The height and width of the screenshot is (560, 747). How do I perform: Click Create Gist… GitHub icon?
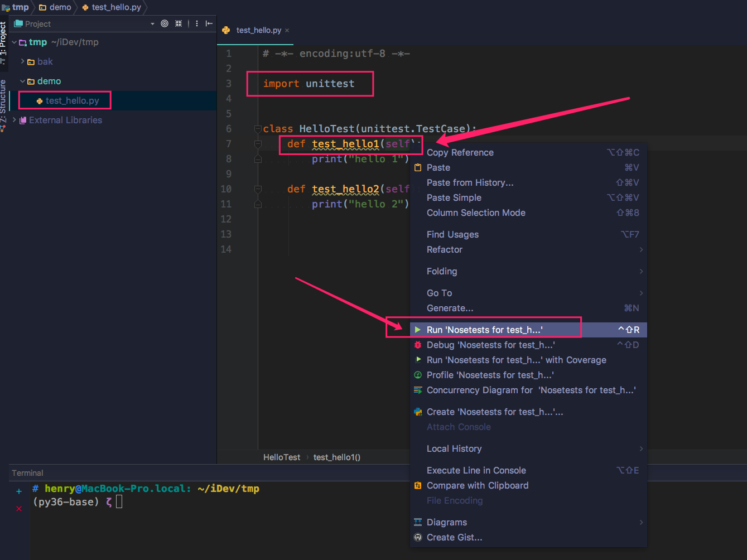coord(418,538)
